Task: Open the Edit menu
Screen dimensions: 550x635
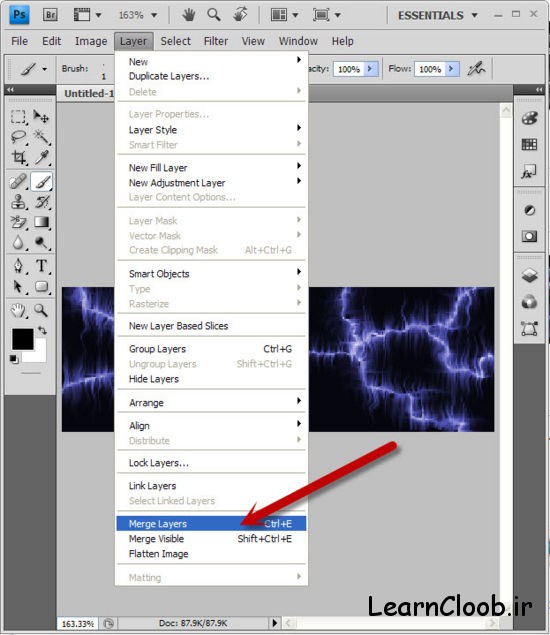Action: (51, 41)
